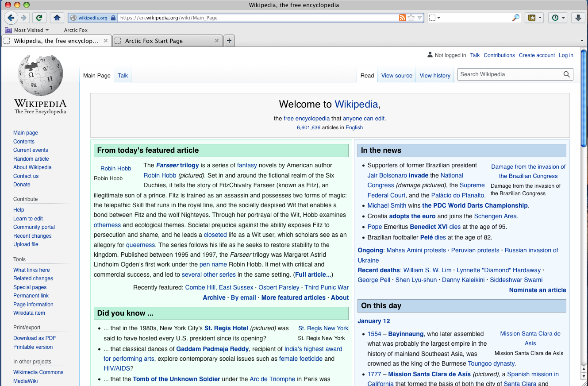Expand the Most Visited bookmarks folder

point(27,30)
